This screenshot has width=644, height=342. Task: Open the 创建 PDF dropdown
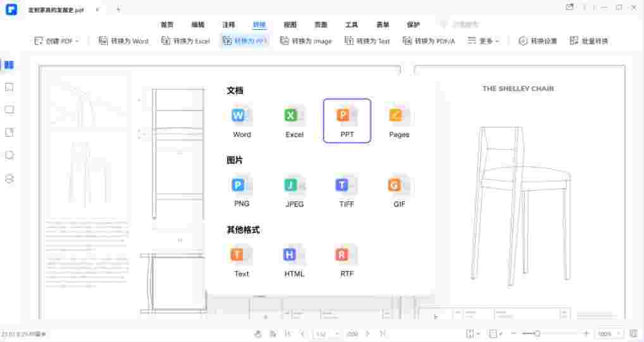[x=57, y=41]
